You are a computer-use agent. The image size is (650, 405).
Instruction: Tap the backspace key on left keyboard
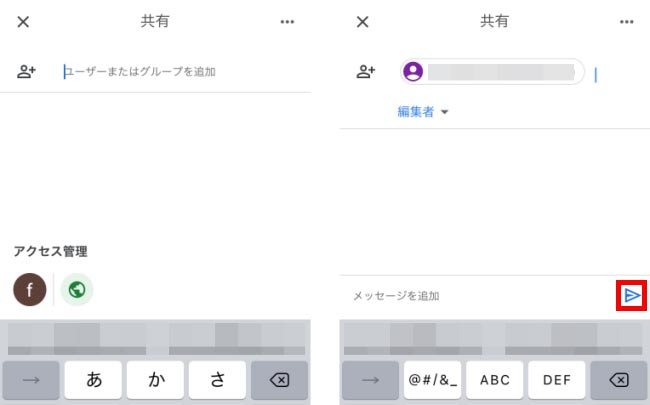[x=279, y=380]
